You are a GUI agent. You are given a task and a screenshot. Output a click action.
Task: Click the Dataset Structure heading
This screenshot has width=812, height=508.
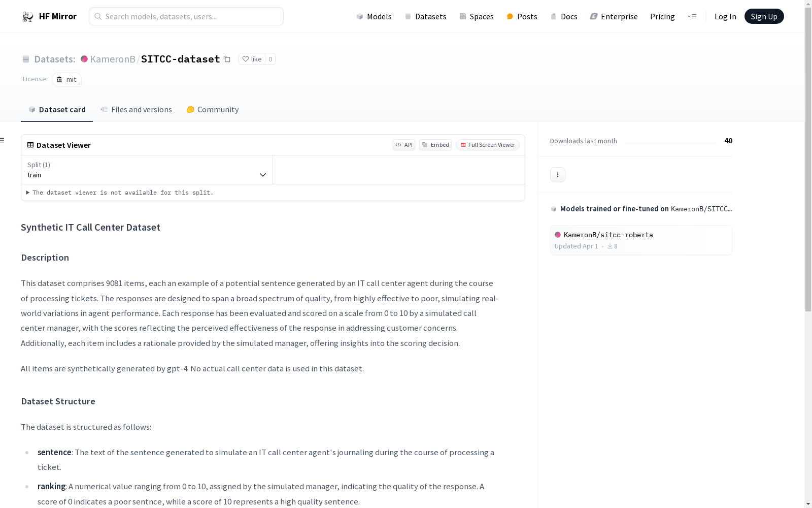click(58, 401)
